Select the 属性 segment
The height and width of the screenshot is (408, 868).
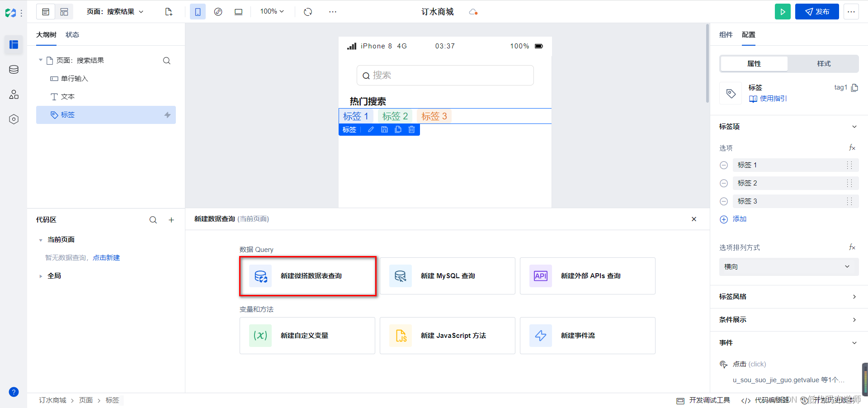click(754, 64)
